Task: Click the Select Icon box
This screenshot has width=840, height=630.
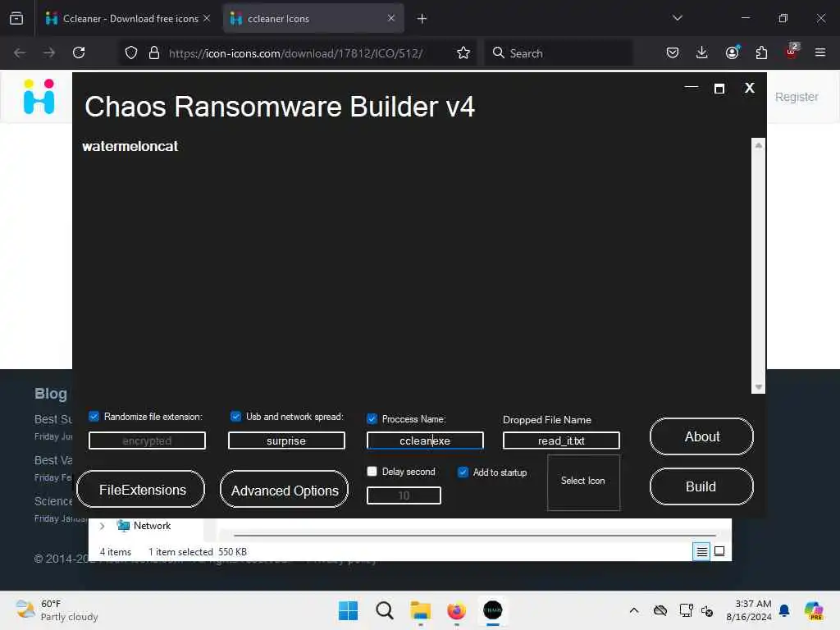Action: [x=583, y=482]
